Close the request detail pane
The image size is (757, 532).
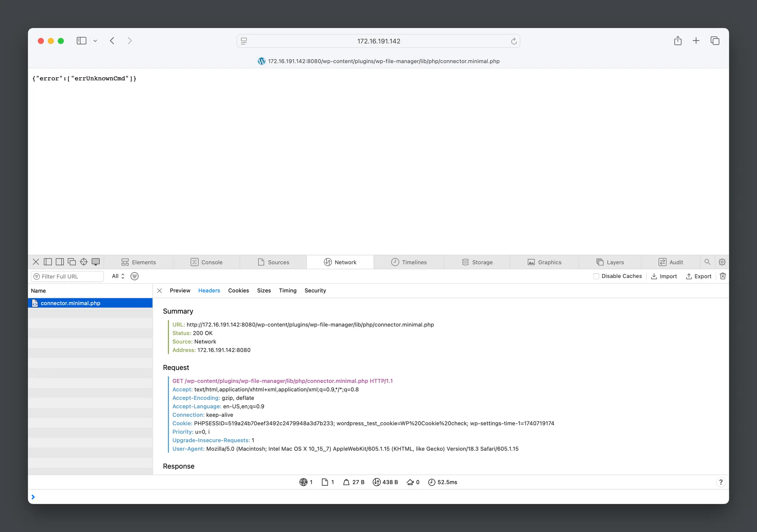(x=159, y=291)
